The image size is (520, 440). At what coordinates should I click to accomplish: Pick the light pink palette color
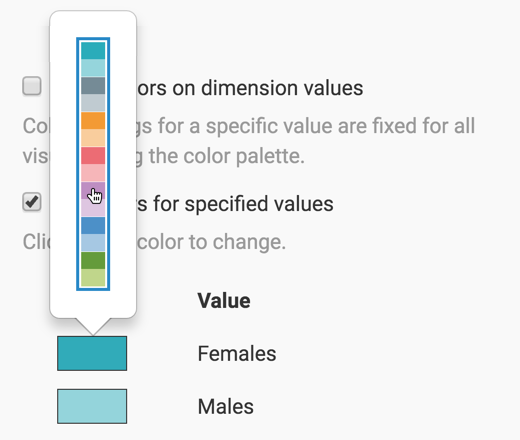93,173
